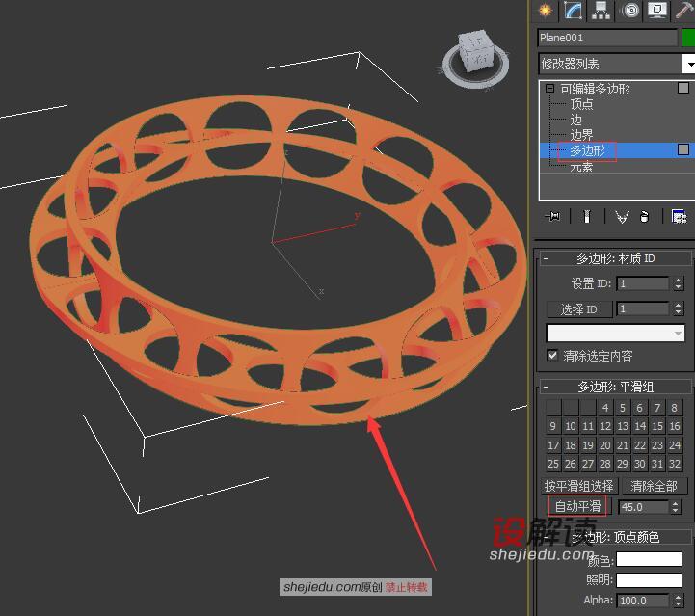Select the 边 sub-object level

point(575,120)
